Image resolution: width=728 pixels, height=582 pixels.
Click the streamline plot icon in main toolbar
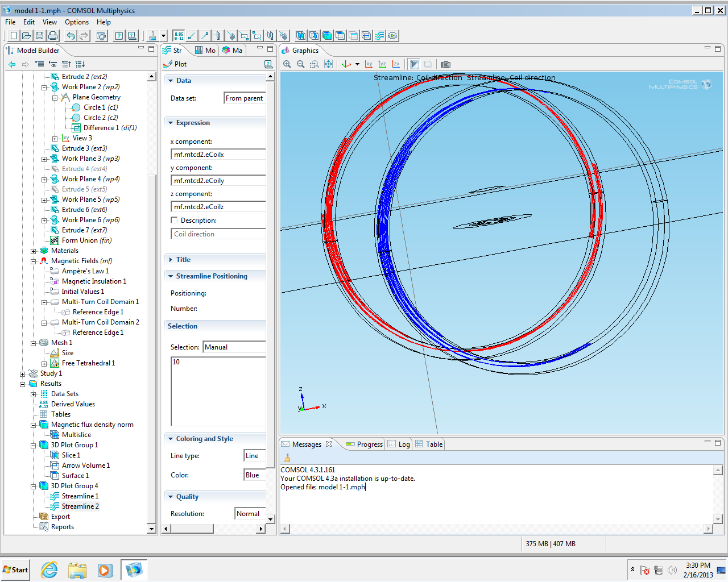pyautogui.click(x=379, y=36)
